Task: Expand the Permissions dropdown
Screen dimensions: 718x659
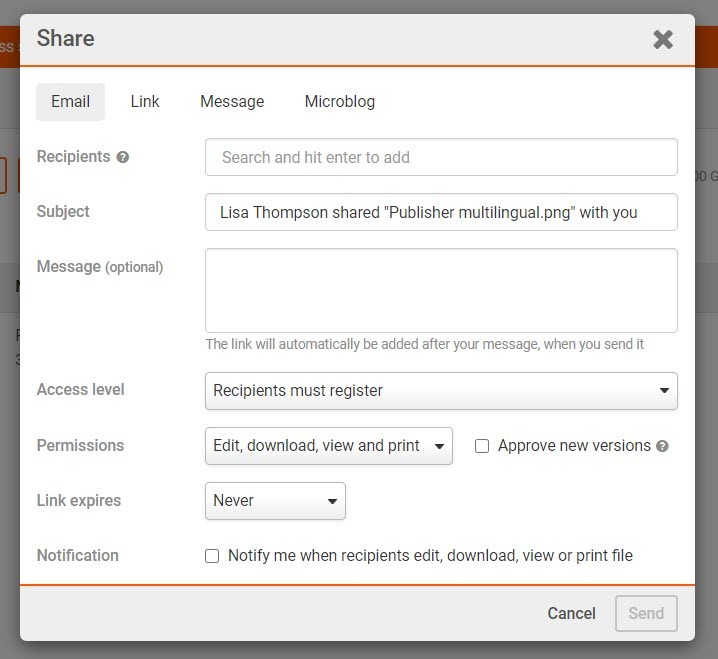Action: click(328, 446)
